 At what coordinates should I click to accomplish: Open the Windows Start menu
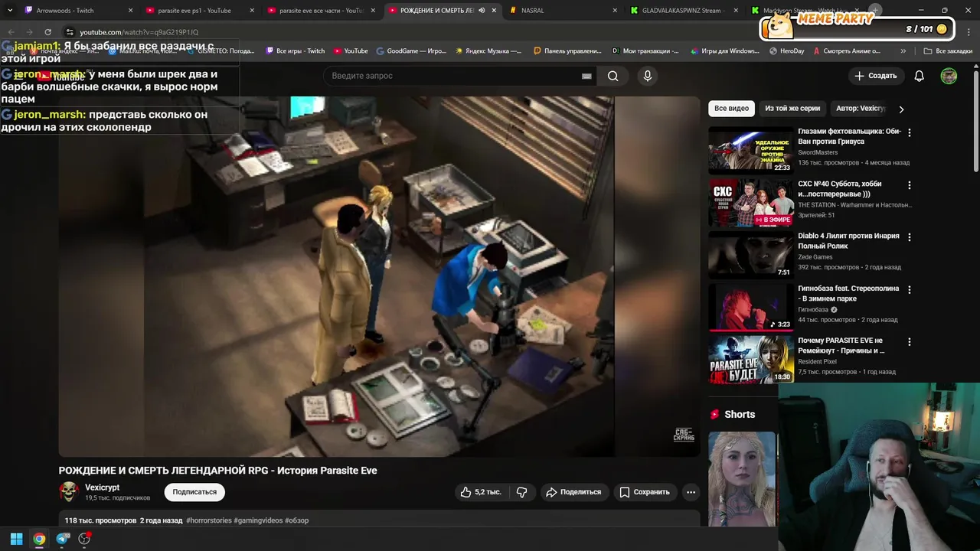tap(16, 539)
